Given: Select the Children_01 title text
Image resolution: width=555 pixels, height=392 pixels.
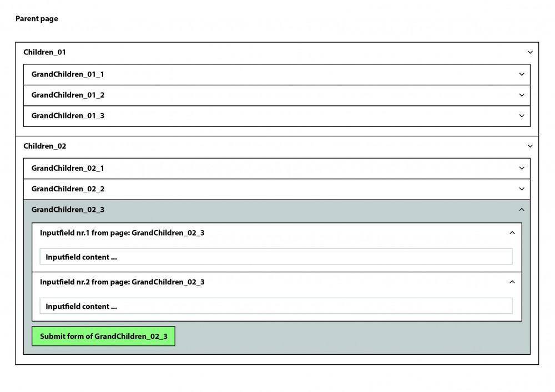Looking at the screenshot, I should [x=44, y=52].
